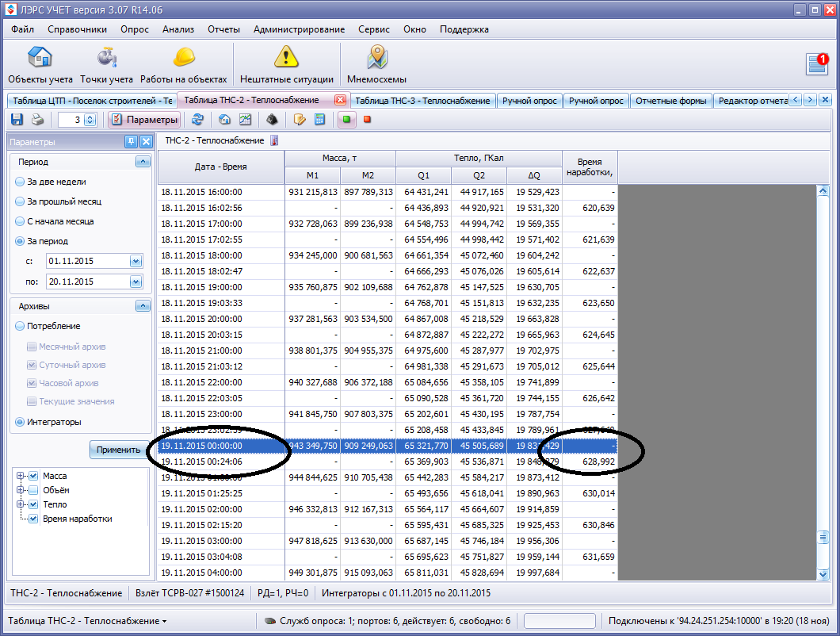Toggle the Масса checkbox in the tree
840x636 pixels.
[x=33, y=476]
